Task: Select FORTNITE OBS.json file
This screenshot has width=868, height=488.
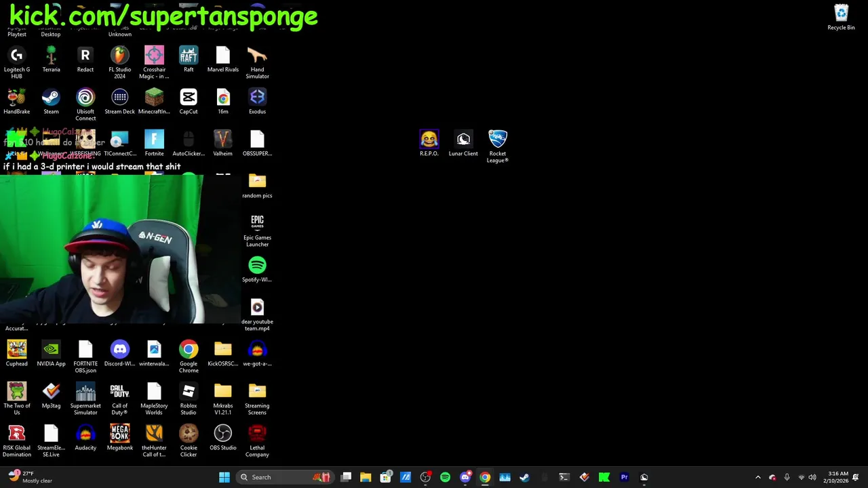Action: [85, 357]
